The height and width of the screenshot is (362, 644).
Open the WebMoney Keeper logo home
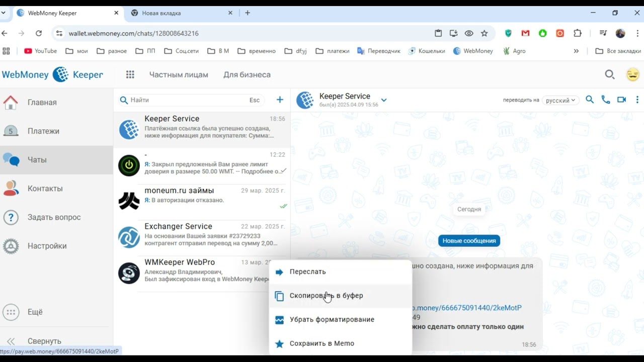tap(52, 74)
